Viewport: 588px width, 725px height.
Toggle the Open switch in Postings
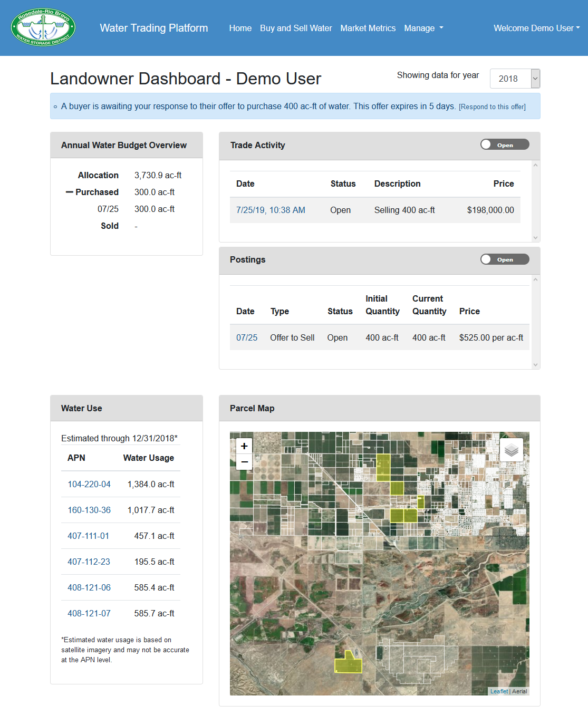(504, 259)
